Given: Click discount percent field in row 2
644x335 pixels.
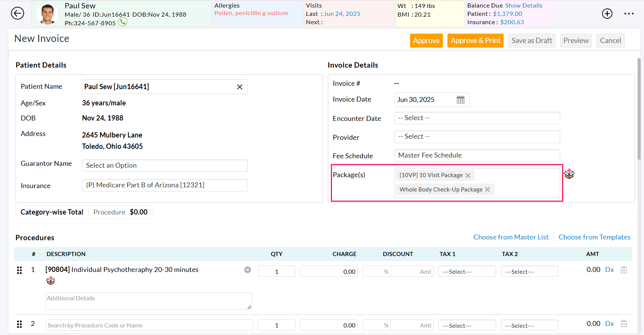Looking at the screenshot, I should pos(377,326).
